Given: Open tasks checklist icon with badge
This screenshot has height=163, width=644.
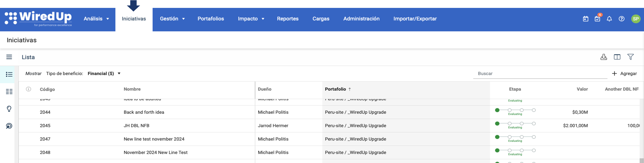Looking at the screenshot, I should [x=598, y=19].
